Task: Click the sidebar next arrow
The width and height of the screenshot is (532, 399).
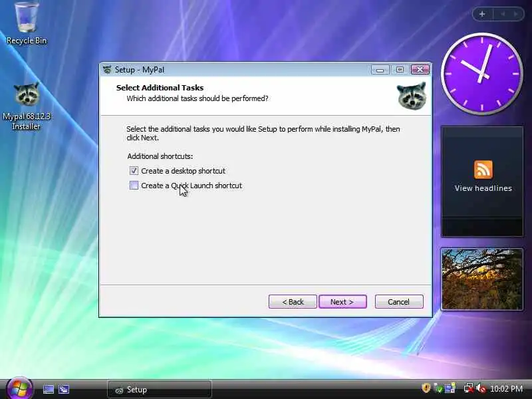Action: click(x=516, y=14)
